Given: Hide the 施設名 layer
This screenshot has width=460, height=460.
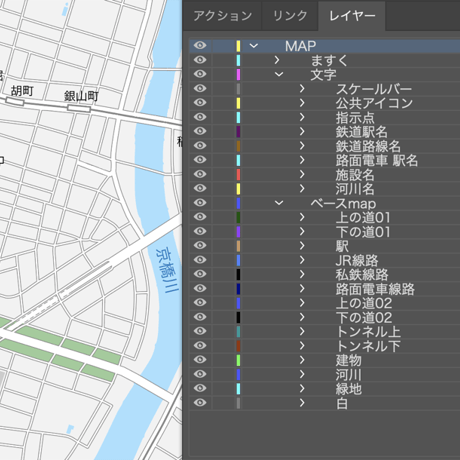Looking at the screenshot, I should pos(200,174).
